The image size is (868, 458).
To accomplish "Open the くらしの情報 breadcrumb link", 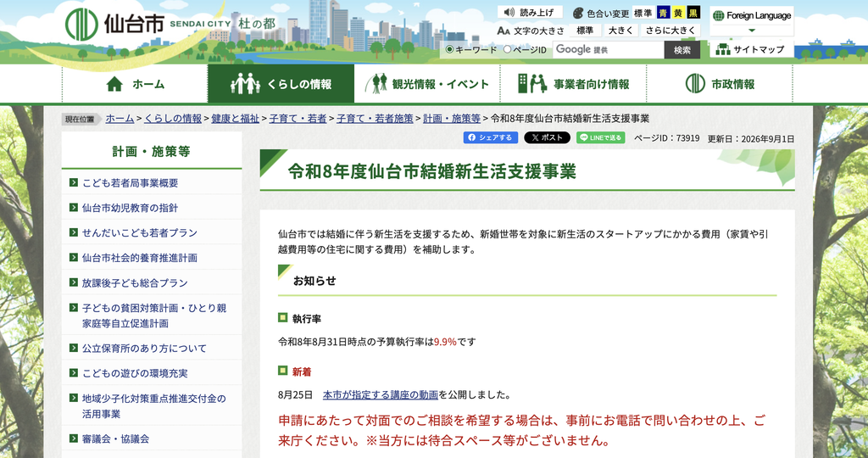I will pyautogui.click(x=173, y=118).
